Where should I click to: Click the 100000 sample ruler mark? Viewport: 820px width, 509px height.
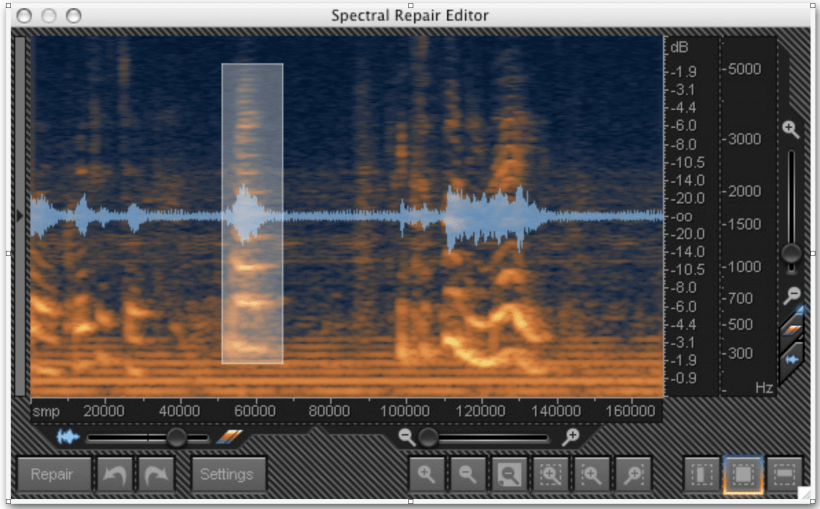coord(405,411)
